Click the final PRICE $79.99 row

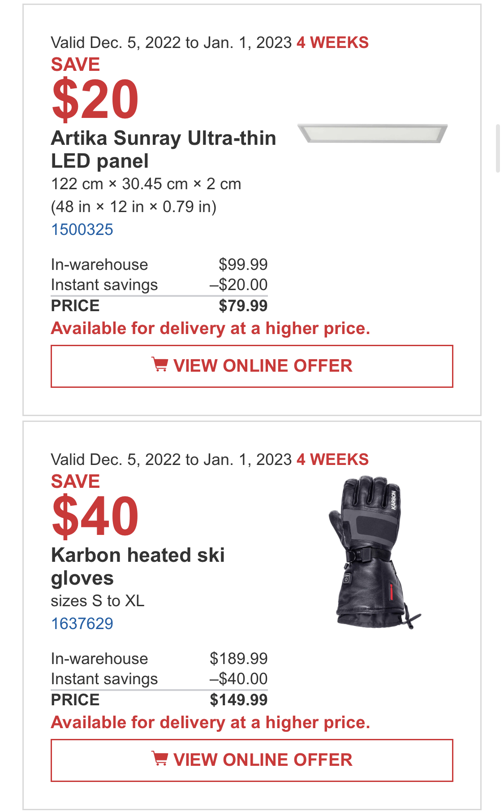(x=159, y=306)
